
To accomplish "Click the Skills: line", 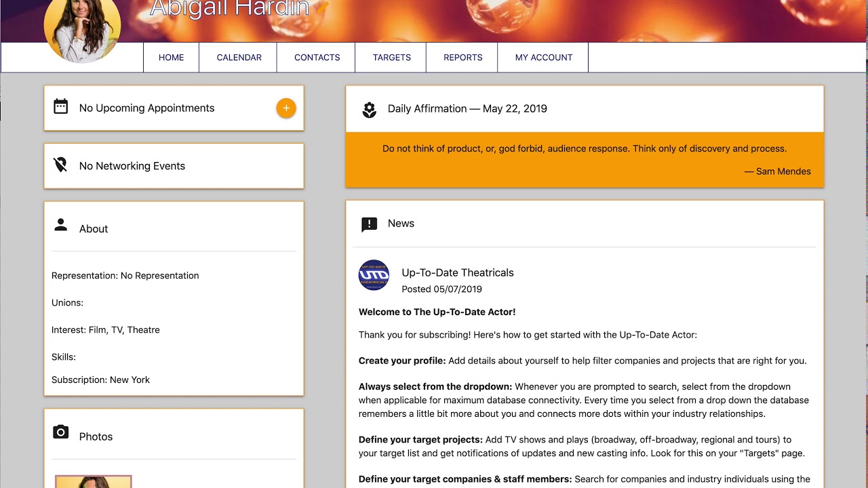I will [x=64, y=357].
